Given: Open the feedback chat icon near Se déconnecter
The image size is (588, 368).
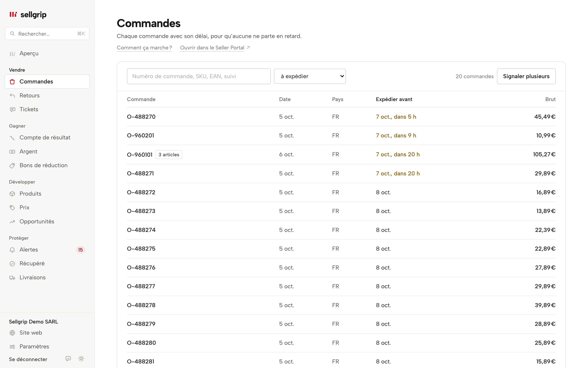Looking at the screenshot, I should [x=68, y=359].
